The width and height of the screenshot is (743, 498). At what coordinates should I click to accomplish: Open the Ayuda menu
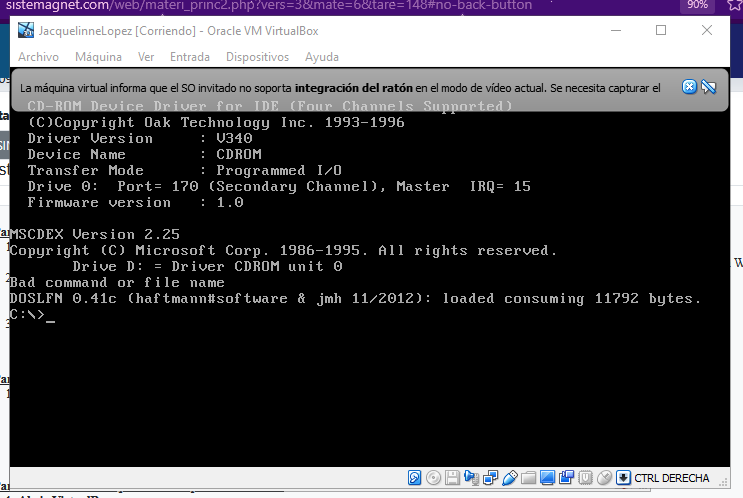tap(322, 57)
